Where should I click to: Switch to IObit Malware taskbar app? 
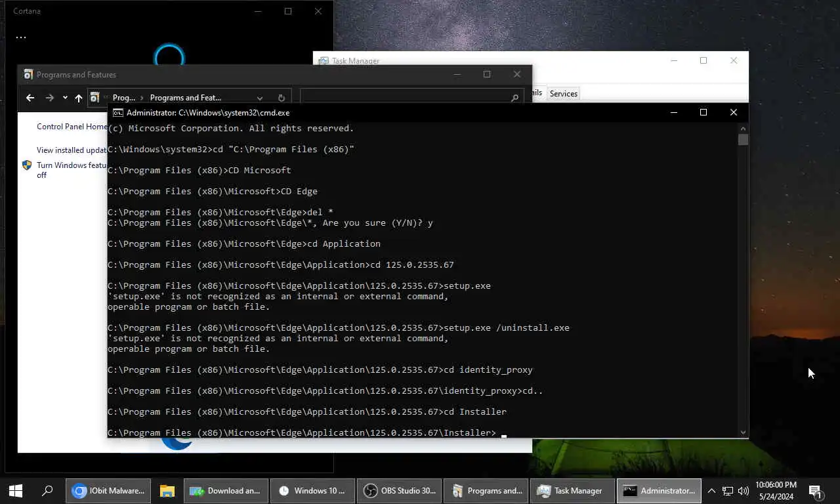click(109, 490)
